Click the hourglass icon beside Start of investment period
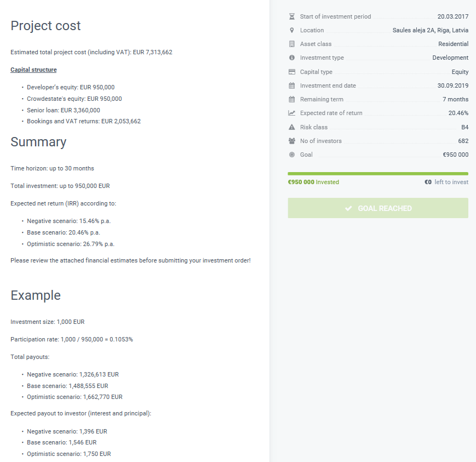The height and width of the screenshot is (462, 476). point(291,16)
